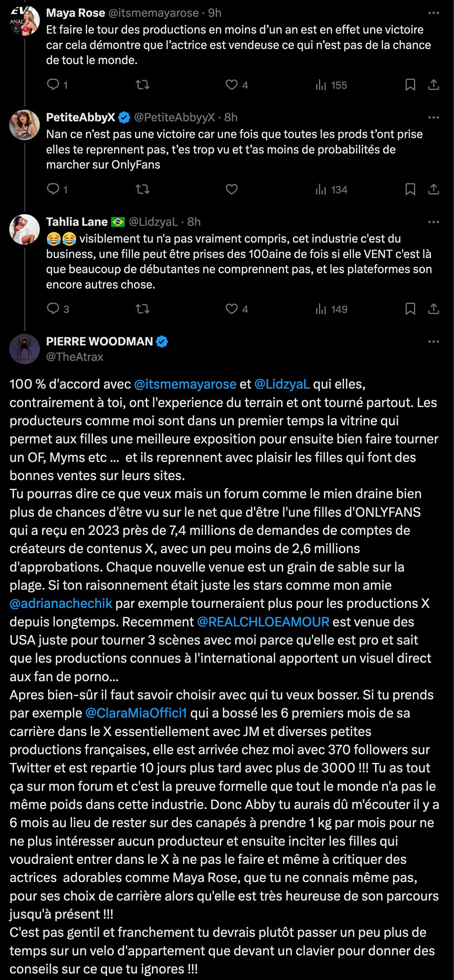
Task: Open the @REALCHLOEAMOUR mention link
Action: (x=263, y=622)
